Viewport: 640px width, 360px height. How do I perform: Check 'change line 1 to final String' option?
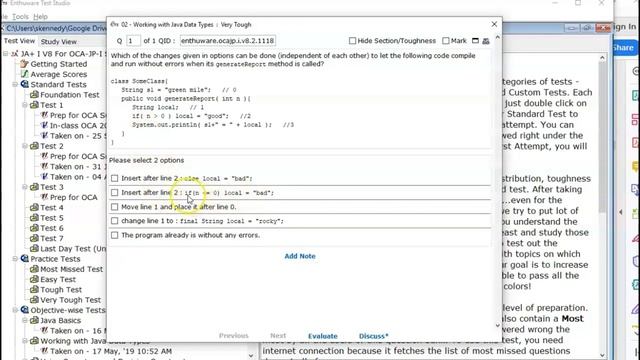coord(115,221)
